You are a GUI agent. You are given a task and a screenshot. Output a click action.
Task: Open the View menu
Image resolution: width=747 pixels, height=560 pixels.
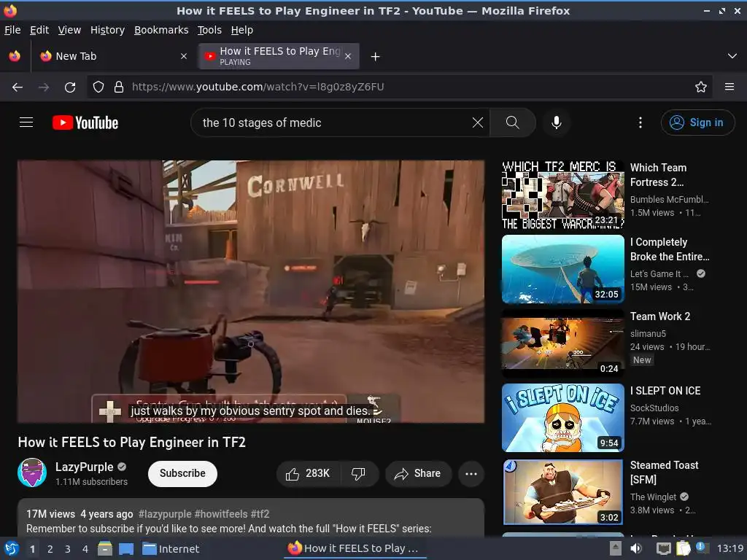(x=69, y=30)
